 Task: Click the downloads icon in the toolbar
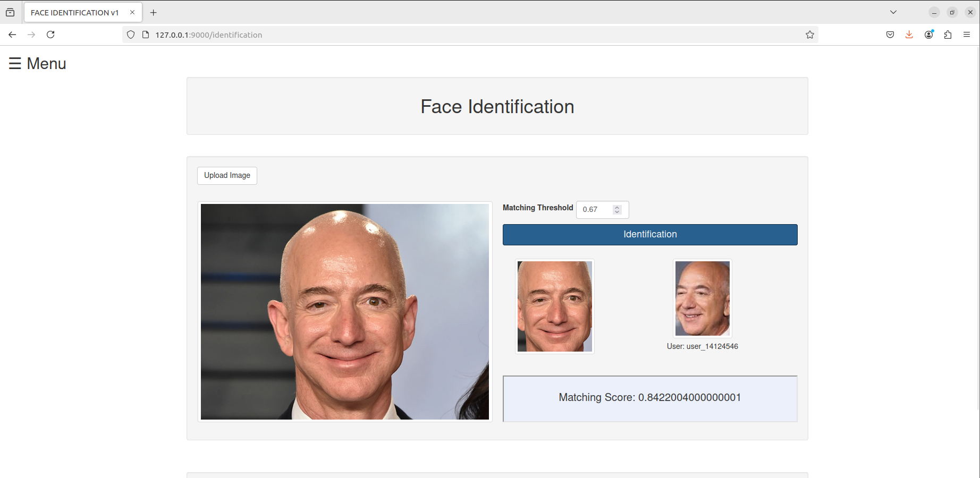[x=909, y=35]
